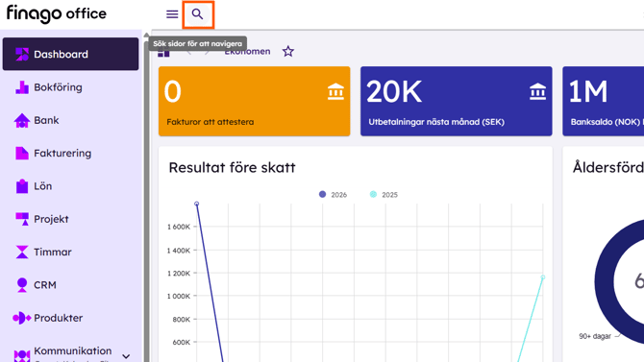
Task: Click the Lön sidebar icon
Action: pyautogui.click(x=22, y=186)
